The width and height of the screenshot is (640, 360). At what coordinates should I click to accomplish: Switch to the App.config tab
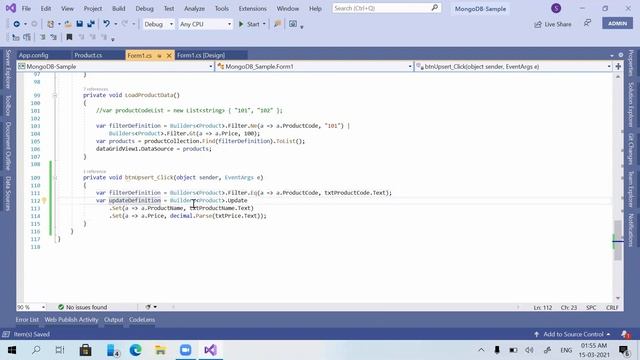pos(33,55)
